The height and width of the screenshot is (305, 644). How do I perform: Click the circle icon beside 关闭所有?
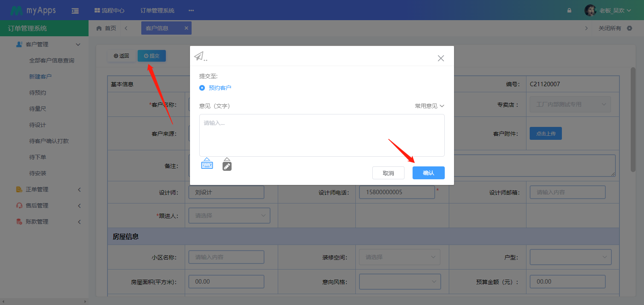630,28
